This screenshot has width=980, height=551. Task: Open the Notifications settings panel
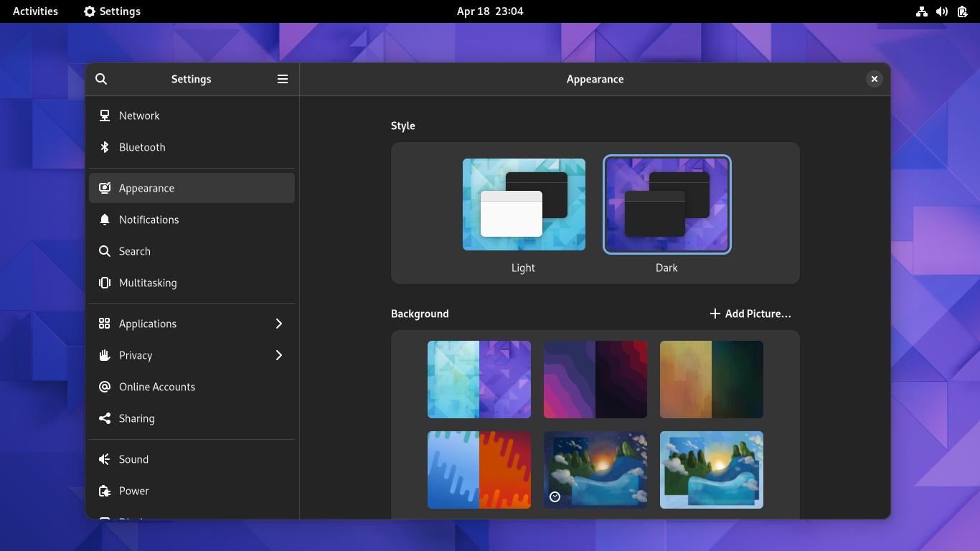(x=192, y=220)
